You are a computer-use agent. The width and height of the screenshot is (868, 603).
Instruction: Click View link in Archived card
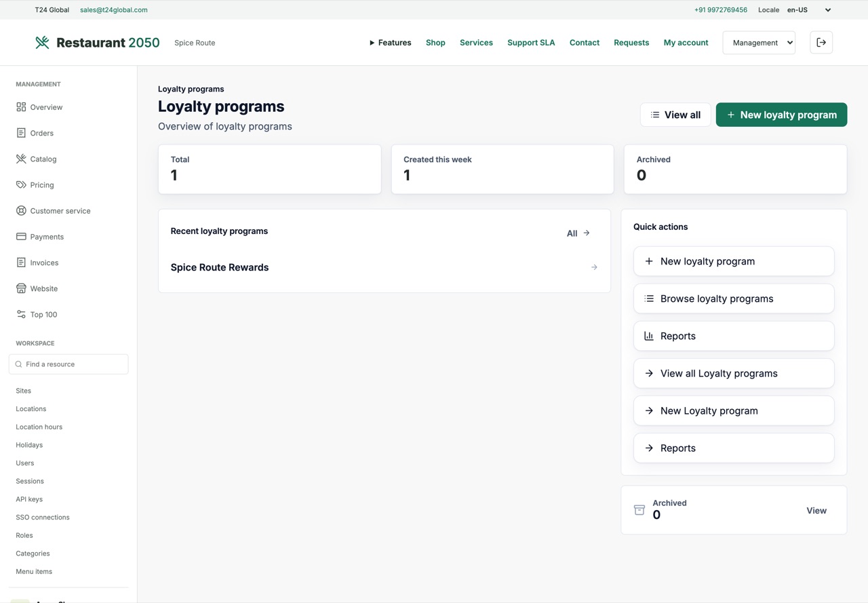(816, 511)
